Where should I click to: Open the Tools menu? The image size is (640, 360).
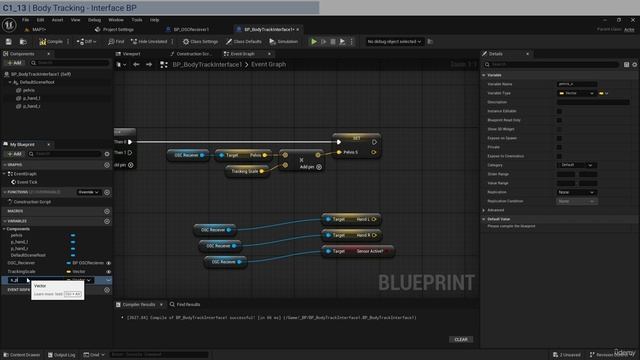pos(137,20)
